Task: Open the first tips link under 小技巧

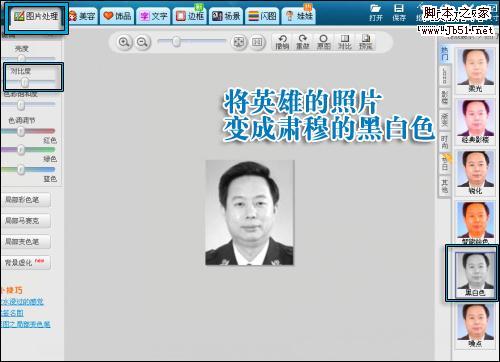Action: coord(22,302)
